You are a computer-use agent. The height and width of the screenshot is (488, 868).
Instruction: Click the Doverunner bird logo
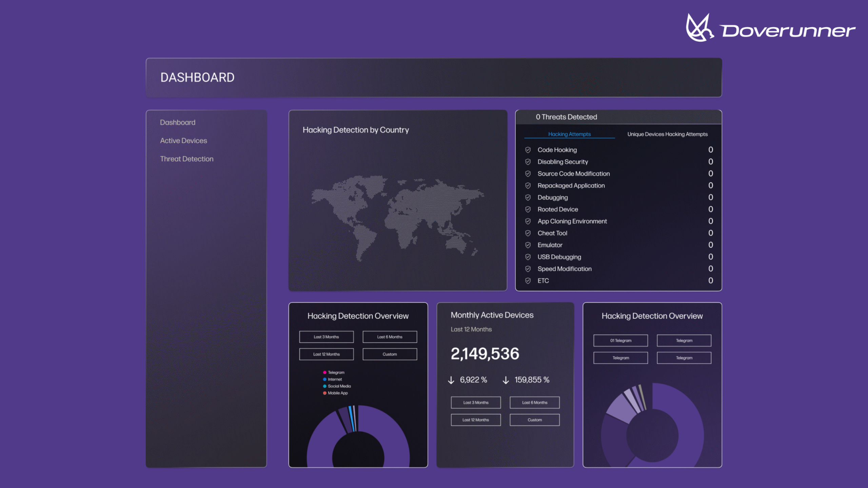(x=699, y=27)
